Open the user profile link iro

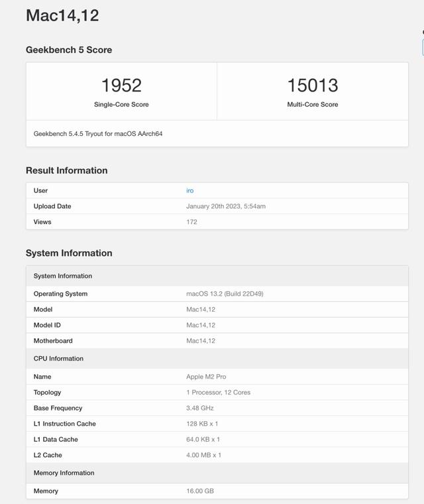pos(190,190)
